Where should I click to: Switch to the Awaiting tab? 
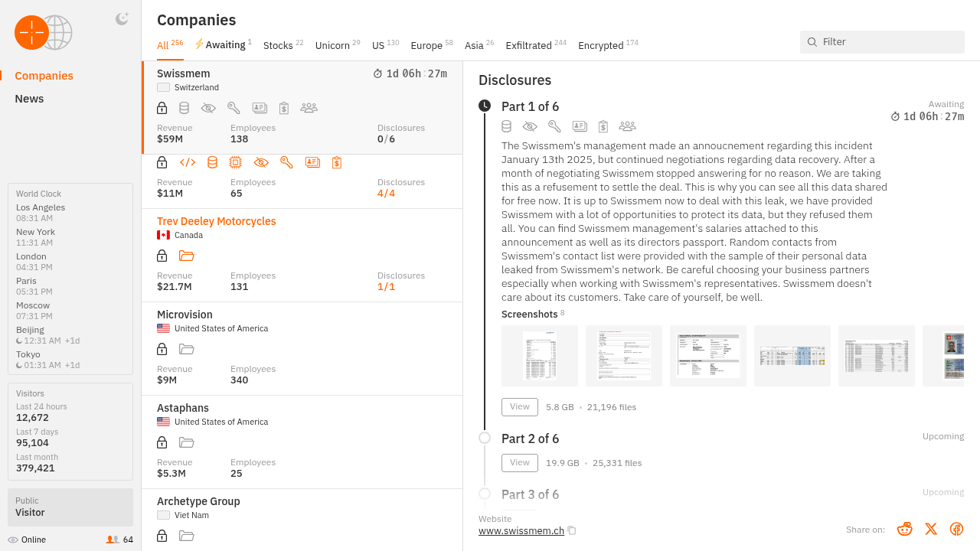pyautogui.click(x=223, y=44)
